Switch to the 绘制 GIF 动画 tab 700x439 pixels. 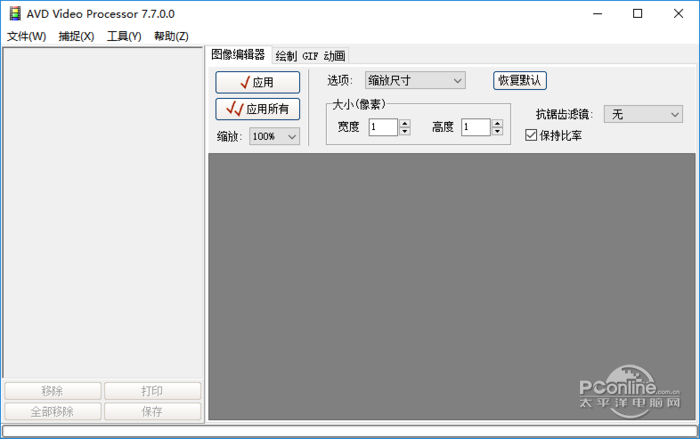[x=310, y=56]
